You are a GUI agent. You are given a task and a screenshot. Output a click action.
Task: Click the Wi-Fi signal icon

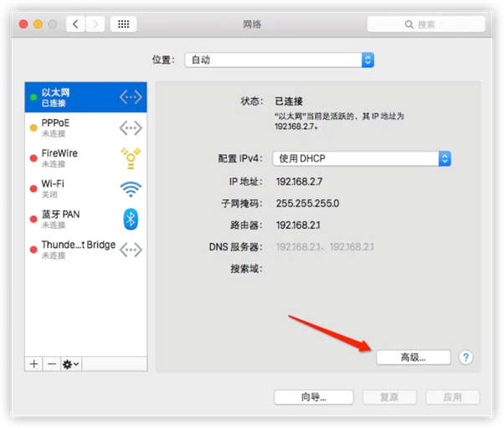pos(131,188)
